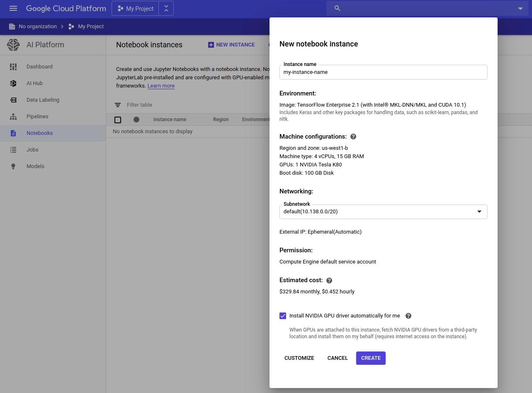This screenshot has height=393, width=532.
Task: Click the project icon beside My Project breadcrumb
Action: pyautogui.click(x=71, y=27)
